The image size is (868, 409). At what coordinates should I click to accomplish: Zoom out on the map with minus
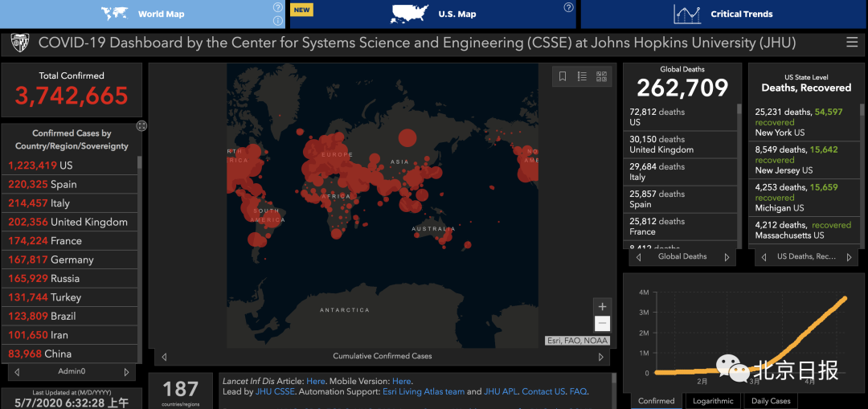click(602, 324)
